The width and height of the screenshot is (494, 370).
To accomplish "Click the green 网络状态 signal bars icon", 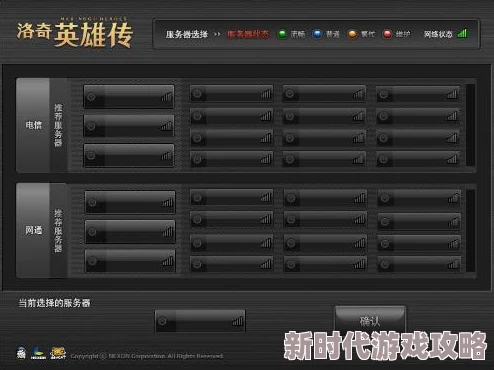I will click(x=462, y=33).
